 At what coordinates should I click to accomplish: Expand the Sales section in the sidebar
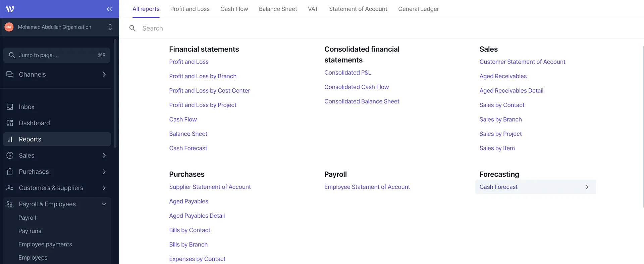click(104, 156)
